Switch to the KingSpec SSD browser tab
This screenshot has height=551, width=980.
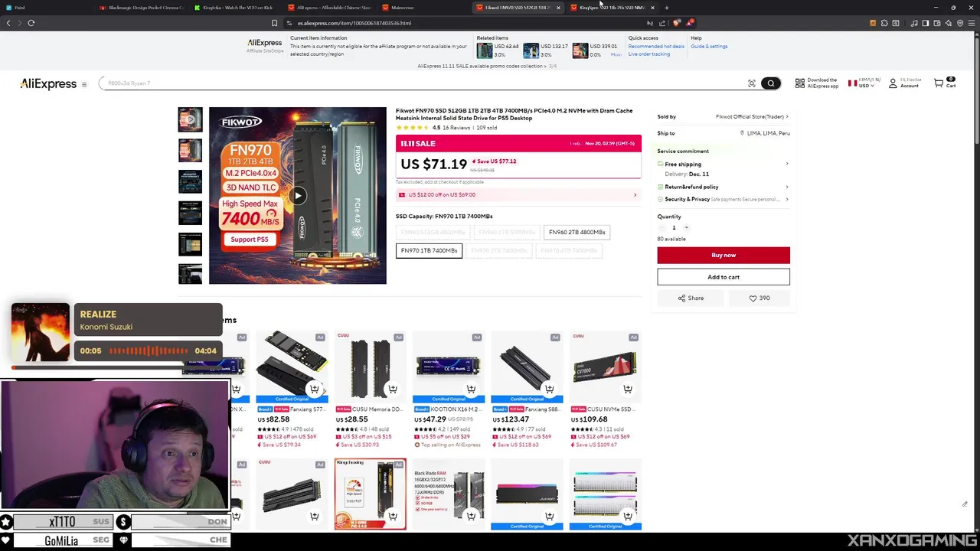click(x=611, y=8)
